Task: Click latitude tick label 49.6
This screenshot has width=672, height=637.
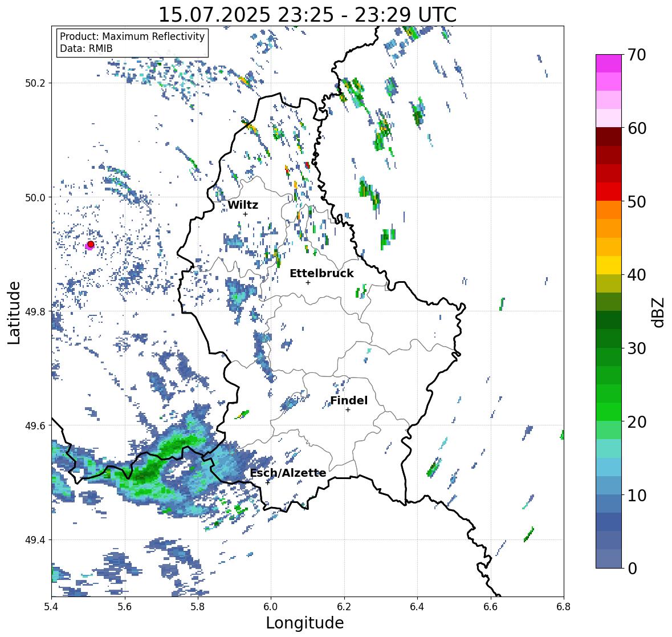Action: tap(35, 425)
